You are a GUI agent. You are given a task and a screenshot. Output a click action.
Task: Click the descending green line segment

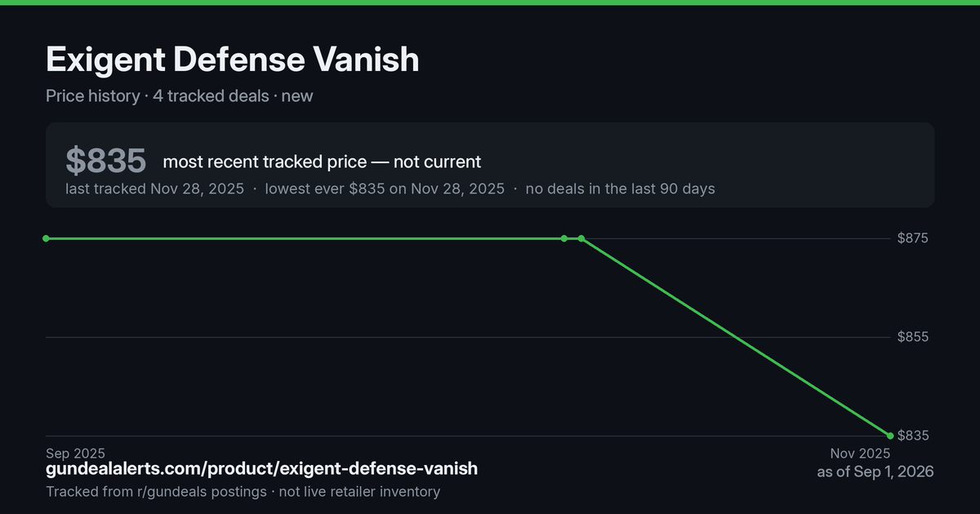735,337
